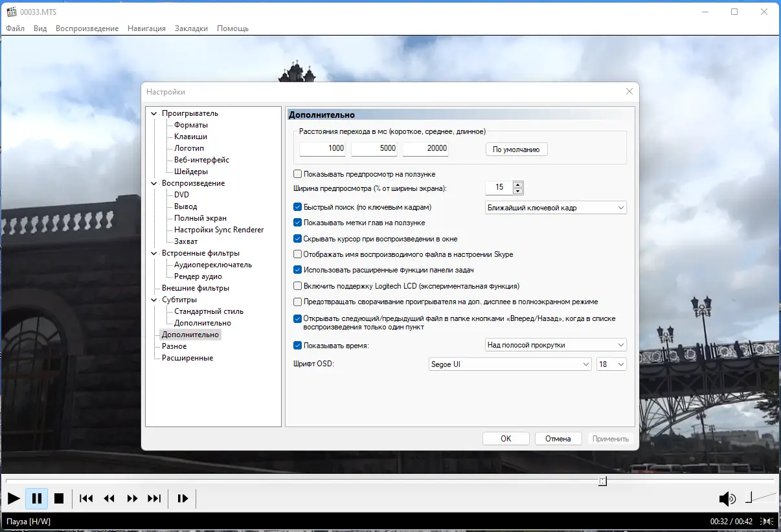
Task: Toggle 'Показывать предпросмотр на ползунке' checkbox
Action: [298, 174]
